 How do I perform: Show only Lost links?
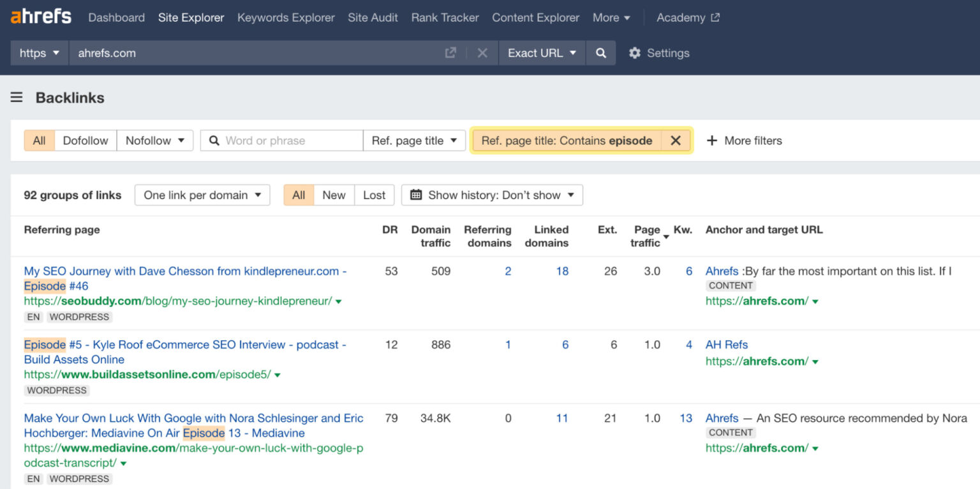(374, 195)
